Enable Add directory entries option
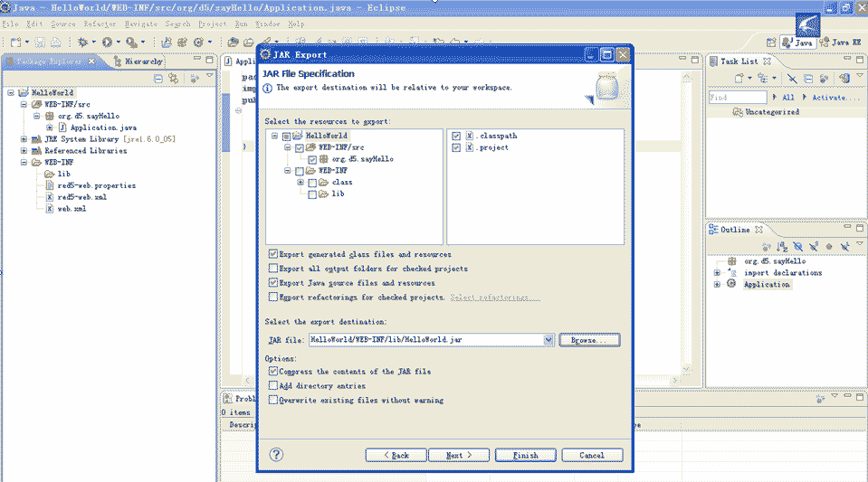Screen dimensions: 868x482 tap(273, 385)
